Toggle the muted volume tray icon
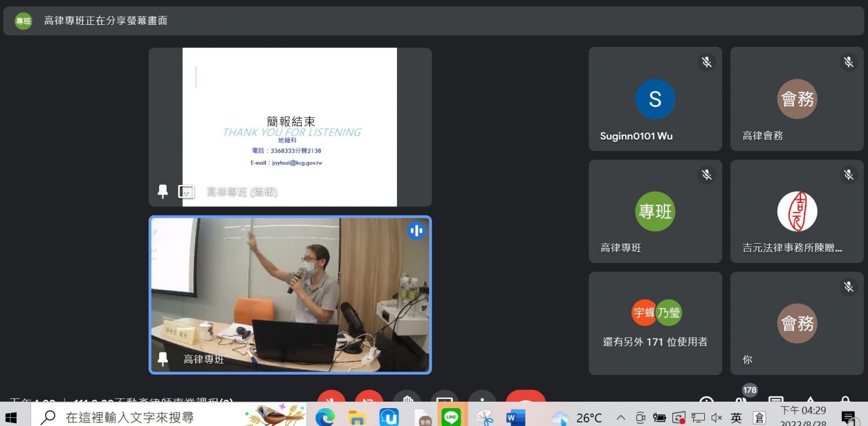The width and height of the screenshot is (868, 426). pyautogui.click(x=716, y=417)
